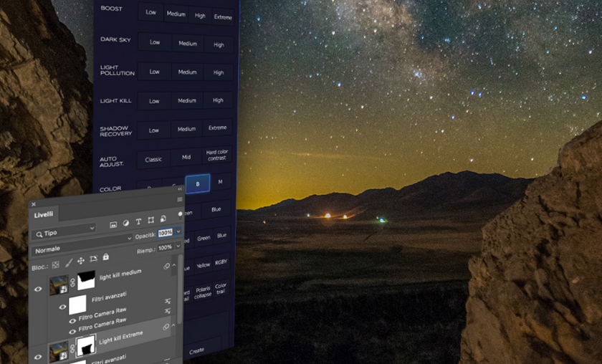This screenshot has width=602, height=364.
Task: Click lock position move icon
Action: tap(81, 261)
